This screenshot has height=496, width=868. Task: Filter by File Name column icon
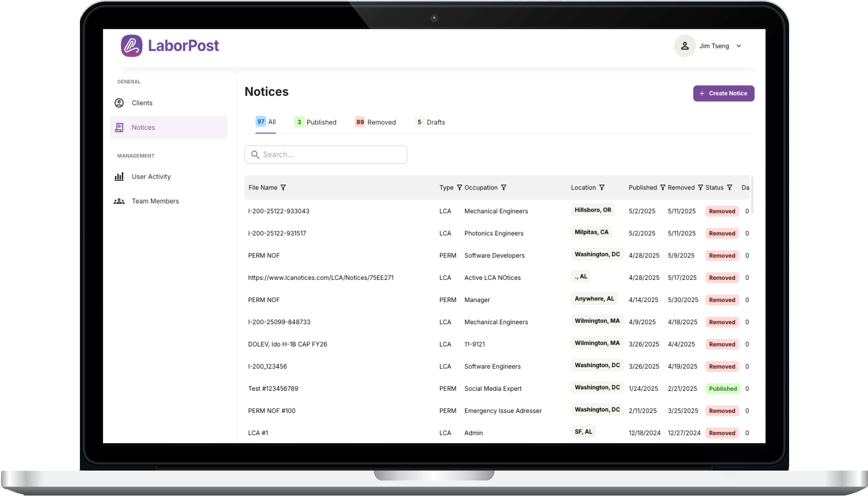[283, 188]
